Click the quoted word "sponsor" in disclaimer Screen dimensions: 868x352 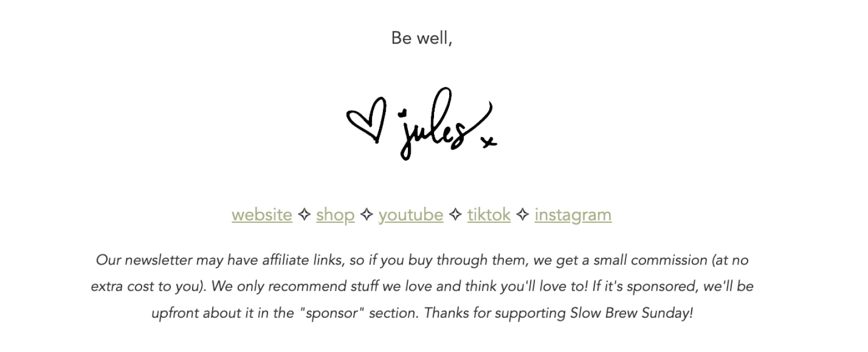pyautogui.click(x=332, y=313)
